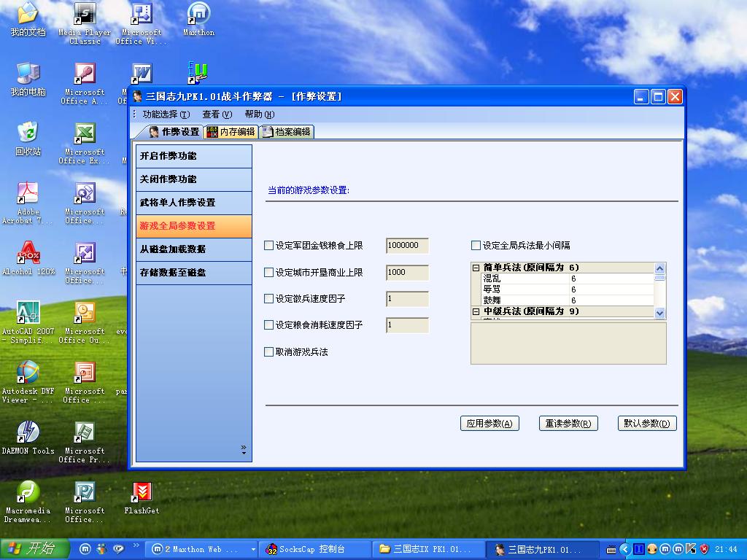Open the FlashGet desktop shortcut
The image size is (747, 560).
142,493
